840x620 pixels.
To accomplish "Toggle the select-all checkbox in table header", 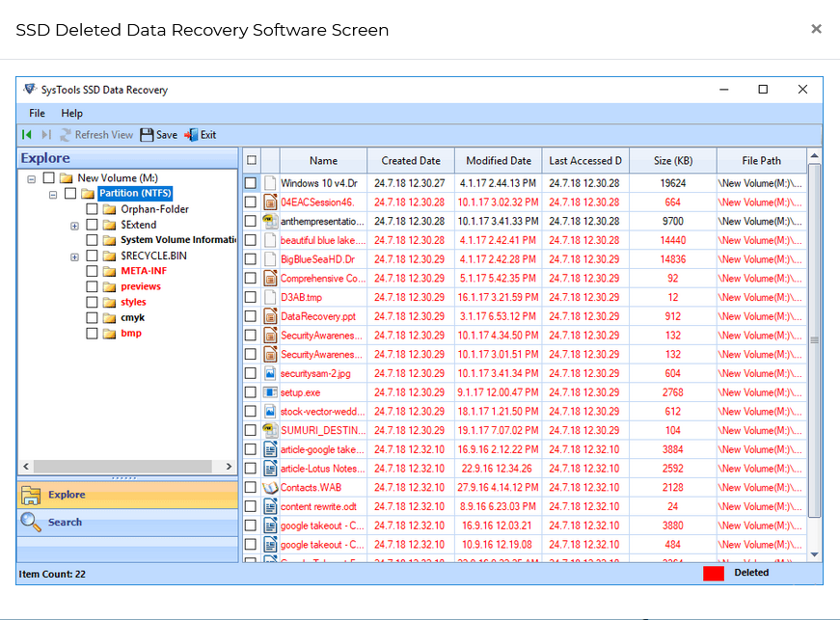I will coord(252,160).
